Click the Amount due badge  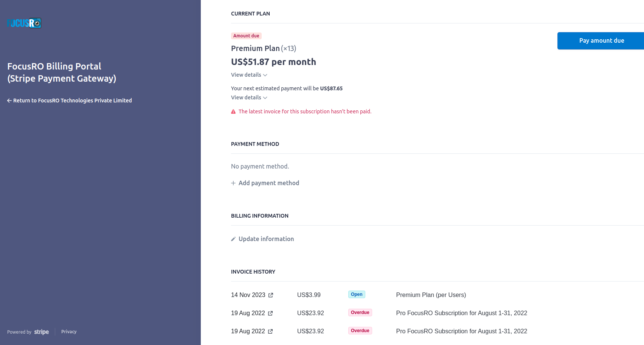[246, 36]
